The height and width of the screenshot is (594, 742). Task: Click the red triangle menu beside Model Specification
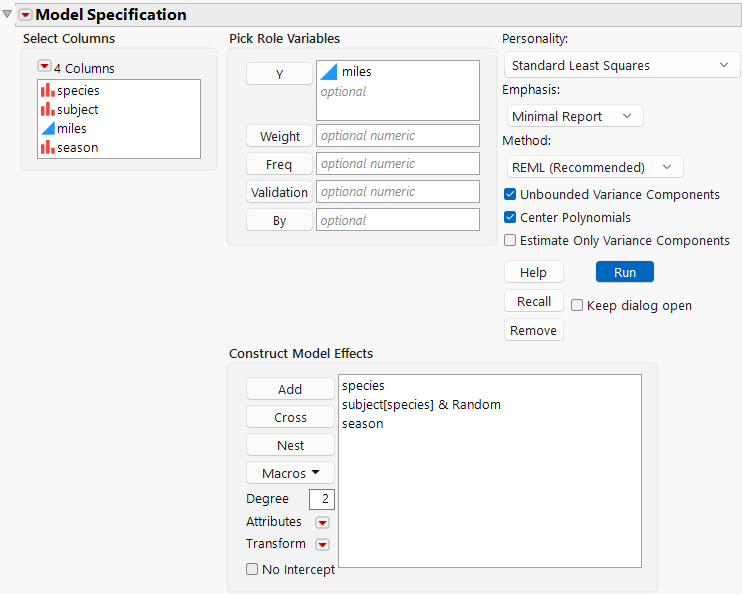[x=25, y=15]
